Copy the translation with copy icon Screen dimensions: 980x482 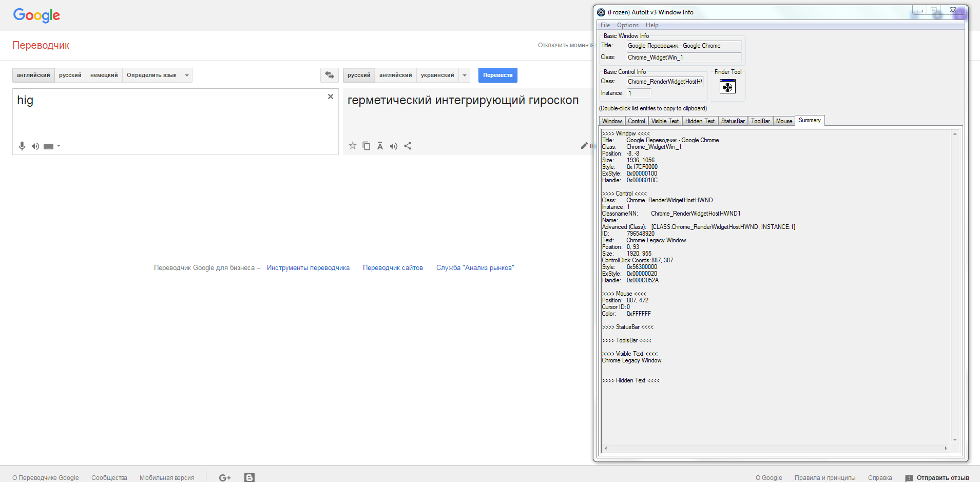(x=367, y=146)
